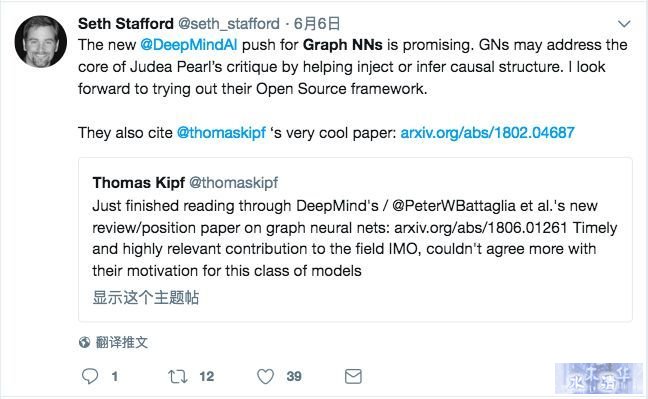Image resolution: width=648 pixels, height=399 pixels.
Task: Click the like count 39
Action: click(x=294, y=376)
